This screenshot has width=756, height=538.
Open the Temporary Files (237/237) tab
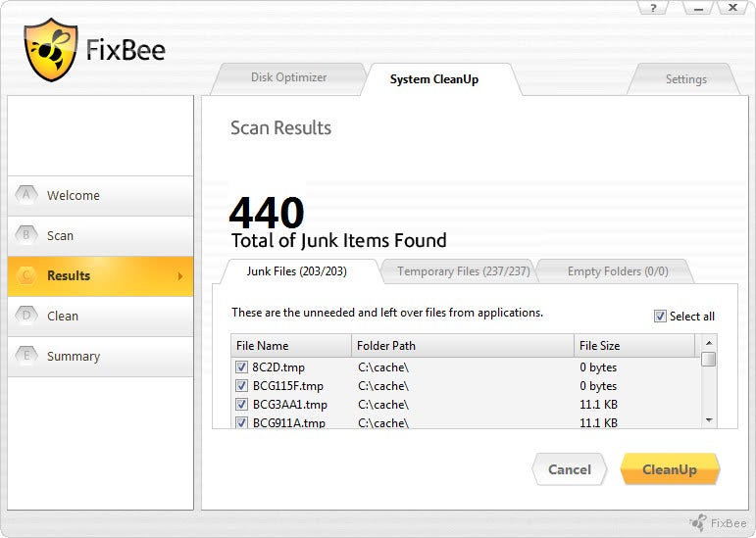[x=451, y=271]
